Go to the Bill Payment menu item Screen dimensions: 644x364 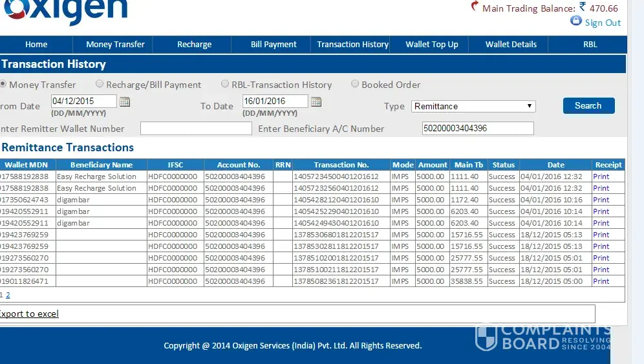tap(274, 45)
